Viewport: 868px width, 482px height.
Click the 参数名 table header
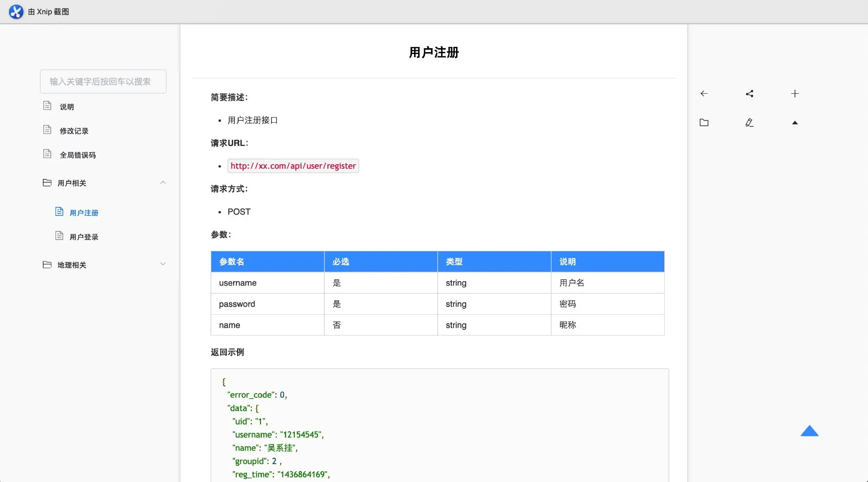[231, 262]
